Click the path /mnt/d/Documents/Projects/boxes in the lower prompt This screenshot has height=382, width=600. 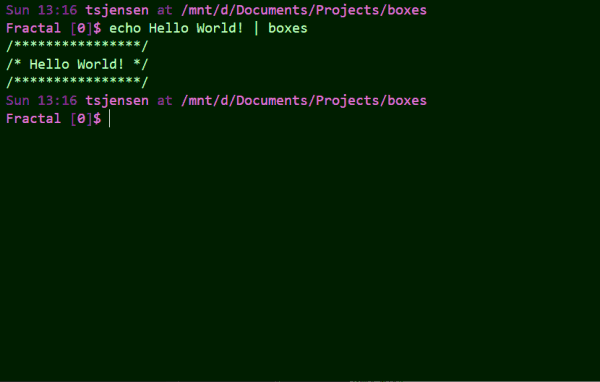point(304,101)
